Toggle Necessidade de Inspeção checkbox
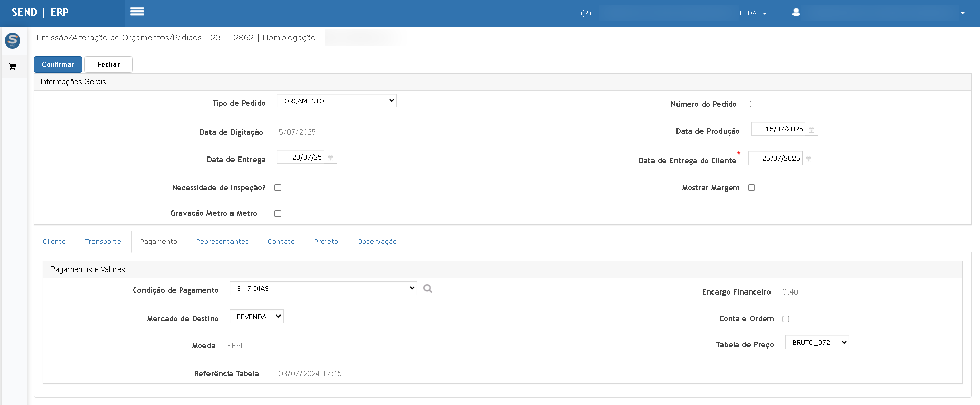980x405 pixels. coord(278,188)
